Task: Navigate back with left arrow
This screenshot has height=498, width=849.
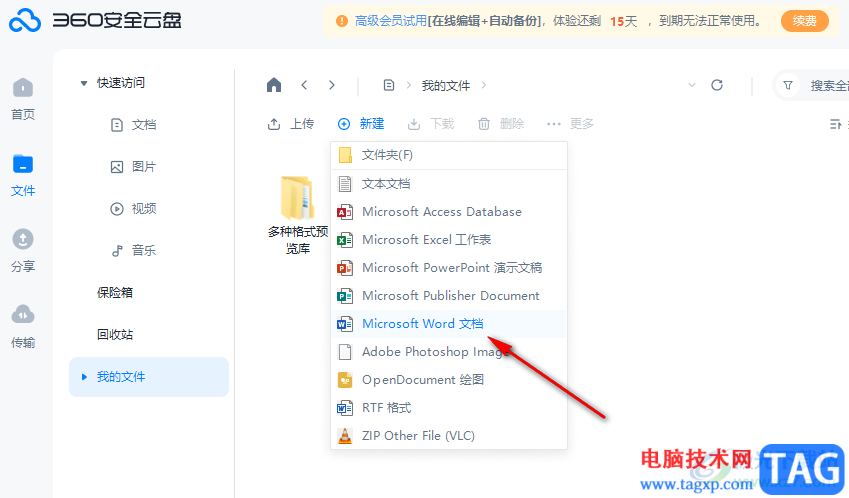Action: pos(304,85)
